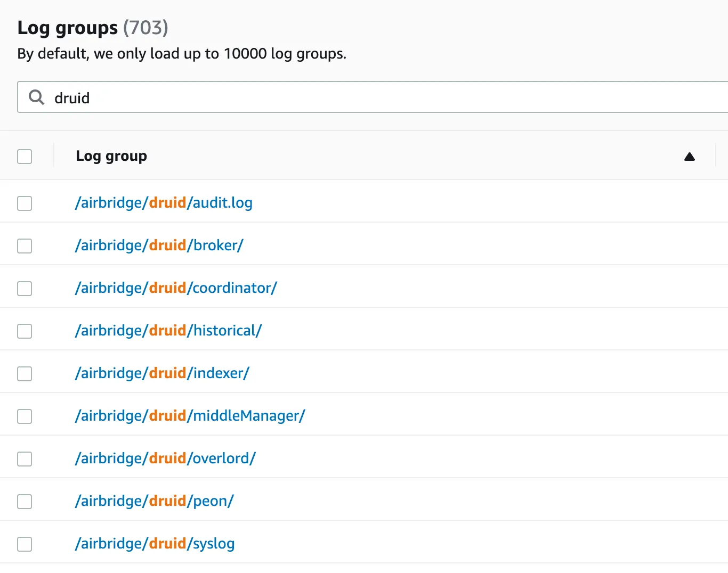Open /airbridge/druid/audit.log log group
This screenshot has height=573, width=728.
pos(164,203)
